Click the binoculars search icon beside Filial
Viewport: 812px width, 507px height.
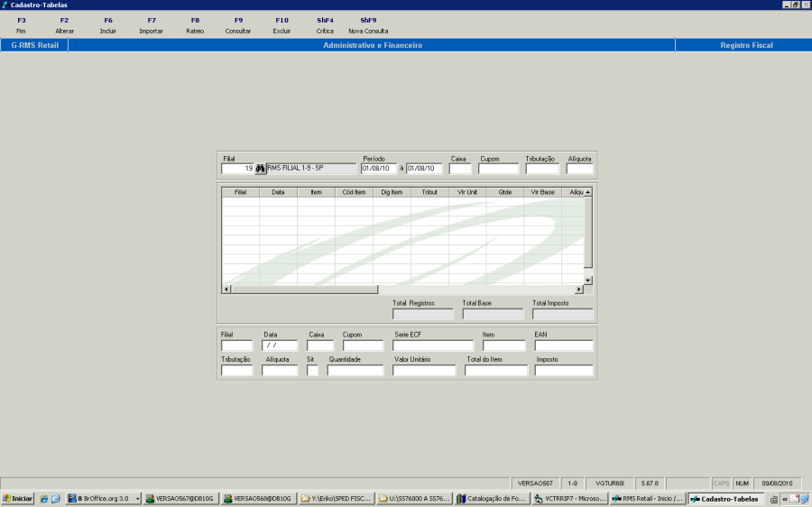(260, 169)
